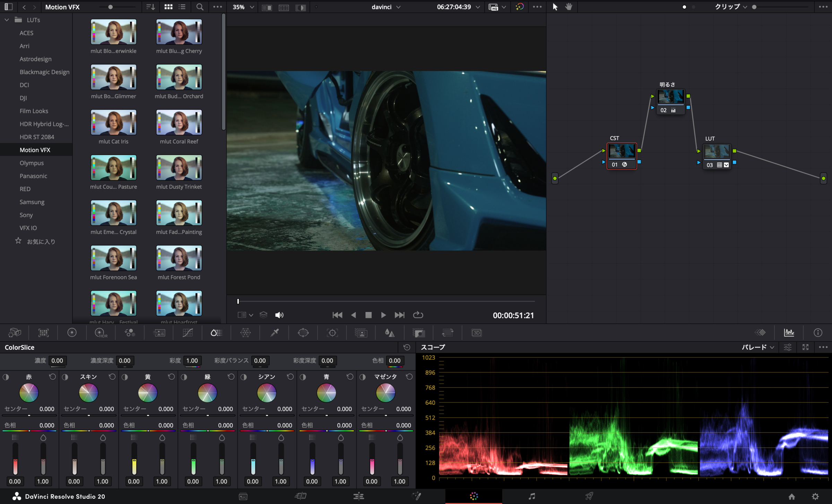Open the 3D stereoscopic palette
The image size is (832, 504).
[477, 333]
